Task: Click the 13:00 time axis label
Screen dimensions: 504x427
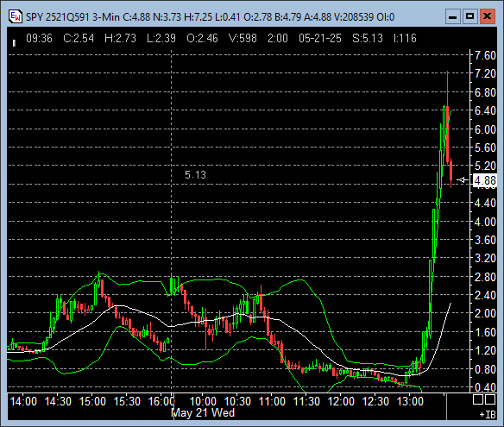Action: (410, 401)
